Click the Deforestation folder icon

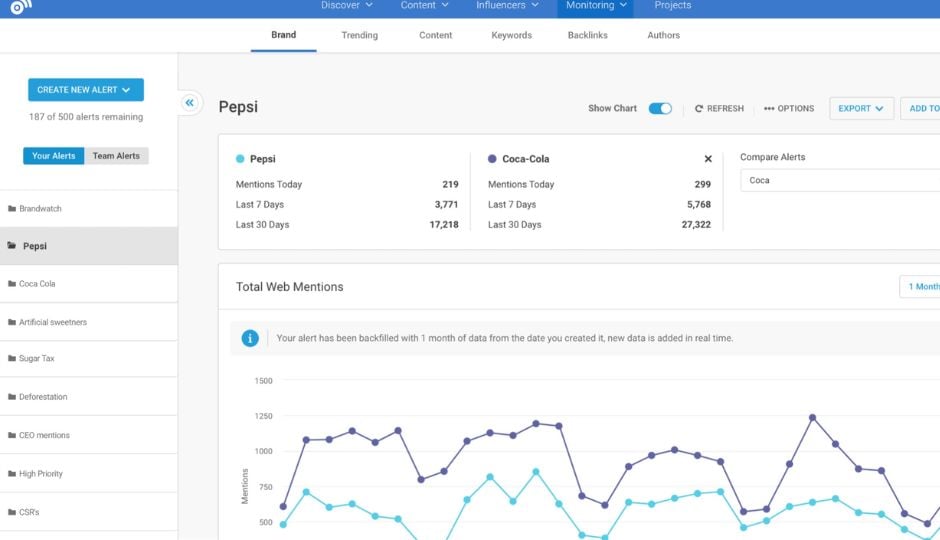[12, 397]
